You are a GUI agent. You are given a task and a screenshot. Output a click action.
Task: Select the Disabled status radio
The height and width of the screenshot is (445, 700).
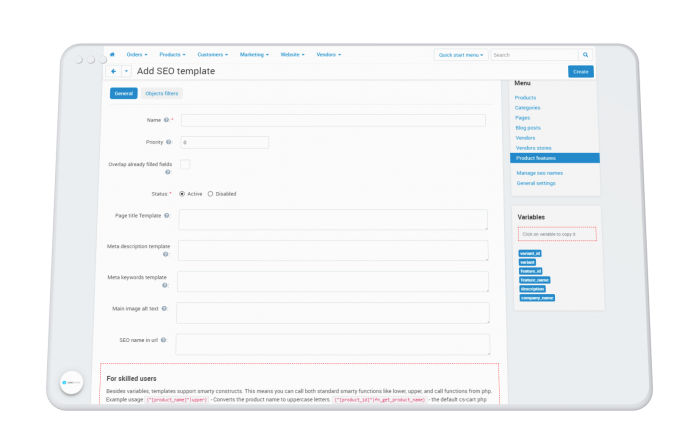(210, 194)
